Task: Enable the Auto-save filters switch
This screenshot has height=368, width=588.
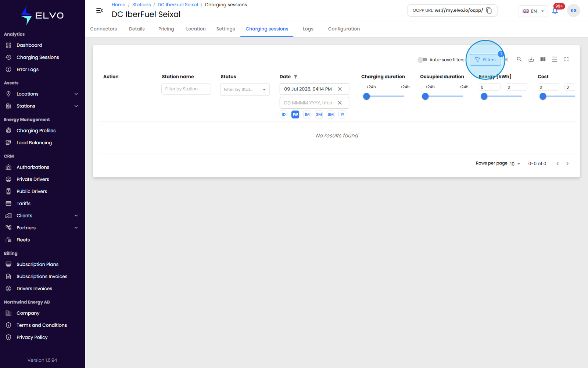Action: (422, 60)
